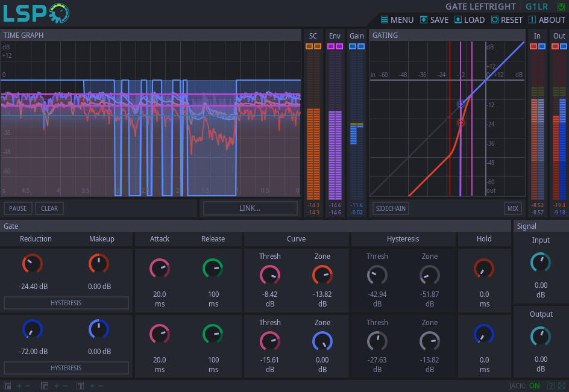Click RESET in the top bar

(506, 20)
